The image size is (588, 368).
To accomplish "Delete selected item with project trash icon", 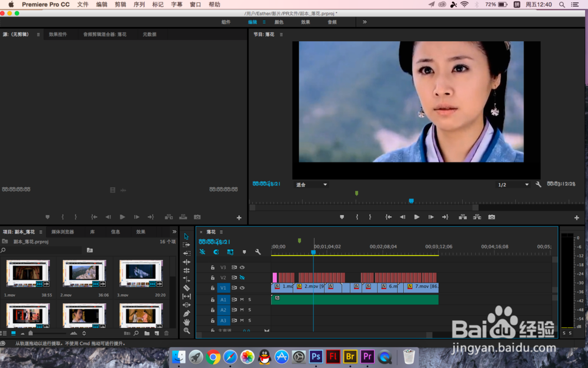I will 166,333.
